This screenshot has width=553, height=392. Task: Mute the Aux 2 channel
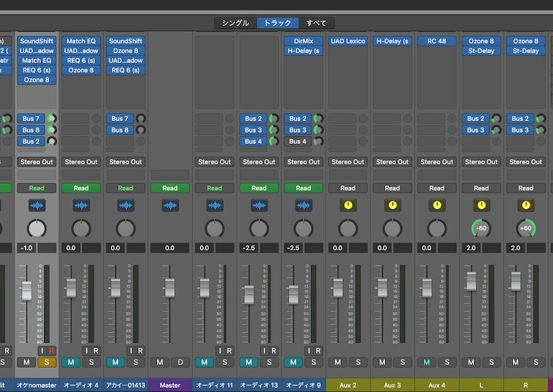(338, 362)
